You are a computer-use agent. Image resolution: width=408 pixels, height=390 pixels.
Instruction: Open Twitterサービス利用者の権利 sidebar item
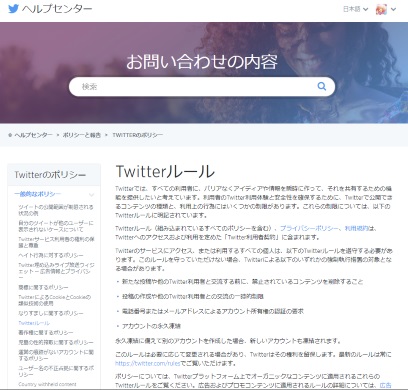[x=56, y=242]
